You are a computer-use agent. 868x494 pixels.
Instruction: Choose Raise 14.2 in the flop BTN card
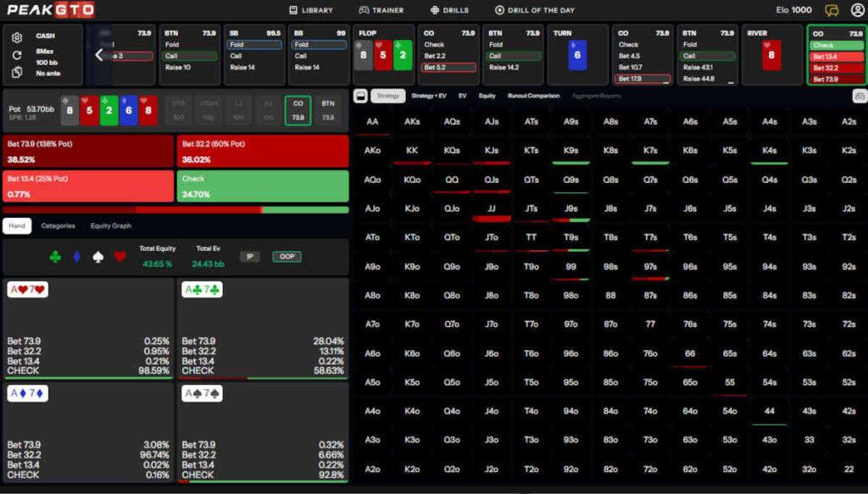[513, 68]
